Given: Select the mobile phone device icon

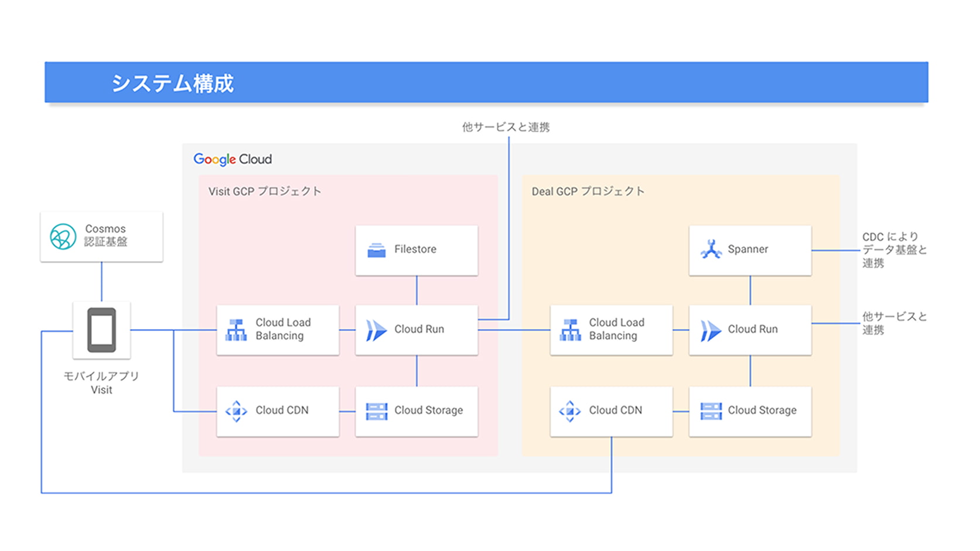Looking at the screenshot, I should 101,330.
